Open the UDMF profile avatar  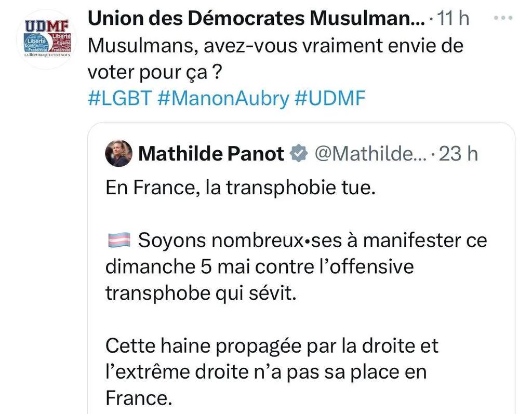click(x=46, y=39)
